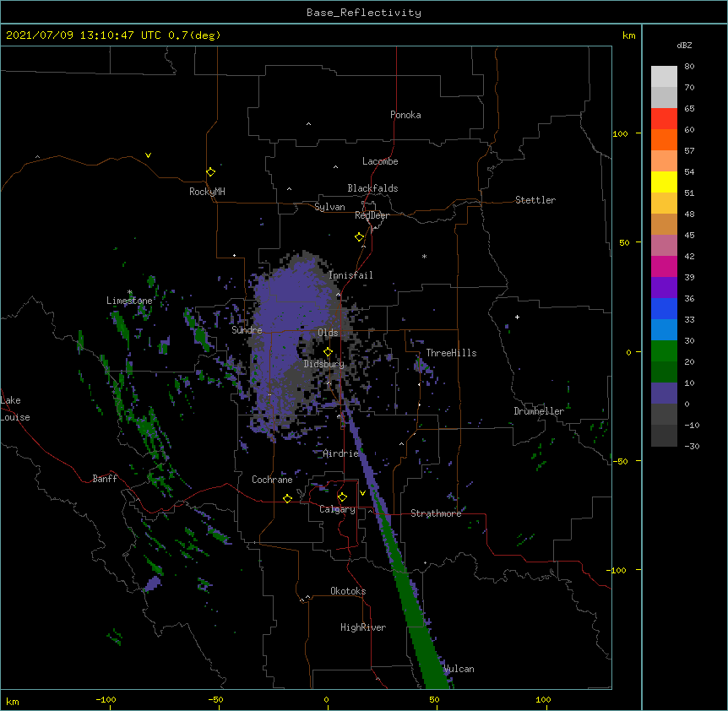The image size is (728, 711).
Task: Click the Sundre label
Action: (x=247, y=330)
